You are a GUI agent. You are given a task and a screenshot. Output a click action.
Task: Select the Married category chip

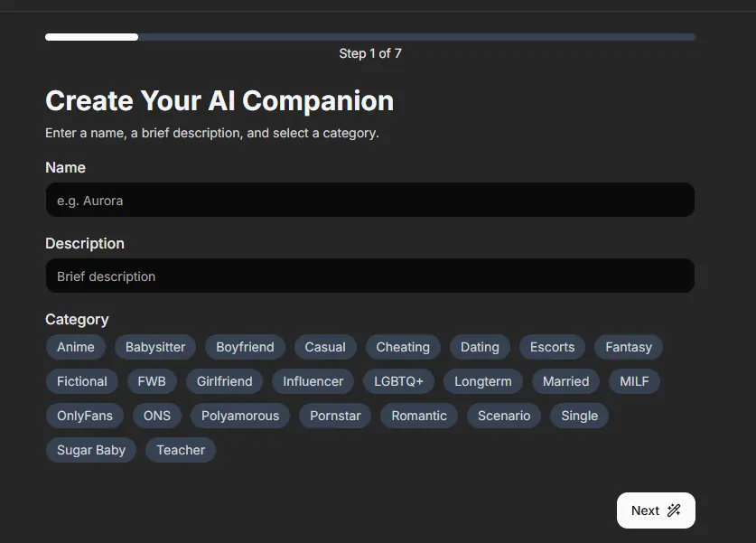(566, 381)
